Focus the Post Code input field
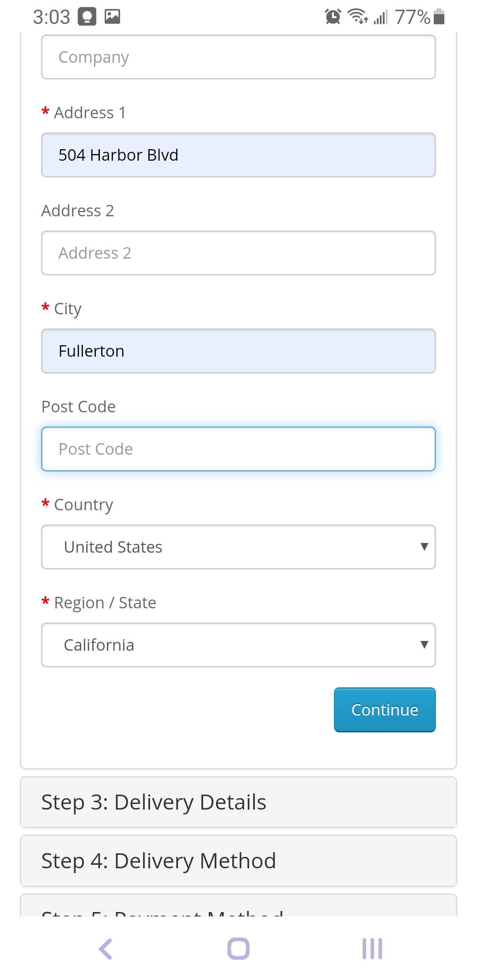The image size is (477, 980). tap(238, 449)
